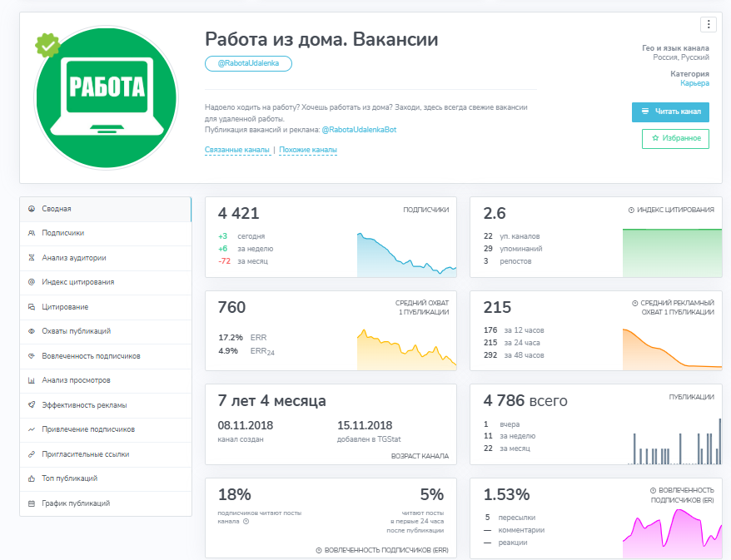This screenshot has width=731, height=560.
Task: Click info icon by Средний рекламный охват
Action: (x=634, y=303)
